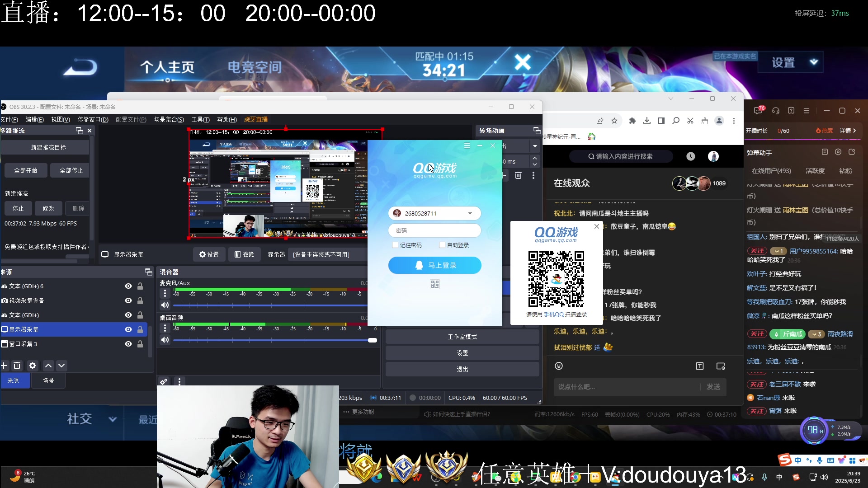The height and width of the screenshot is (488, 868).
Task: Open transition type dropdown arrow
Action: point(535,146)
